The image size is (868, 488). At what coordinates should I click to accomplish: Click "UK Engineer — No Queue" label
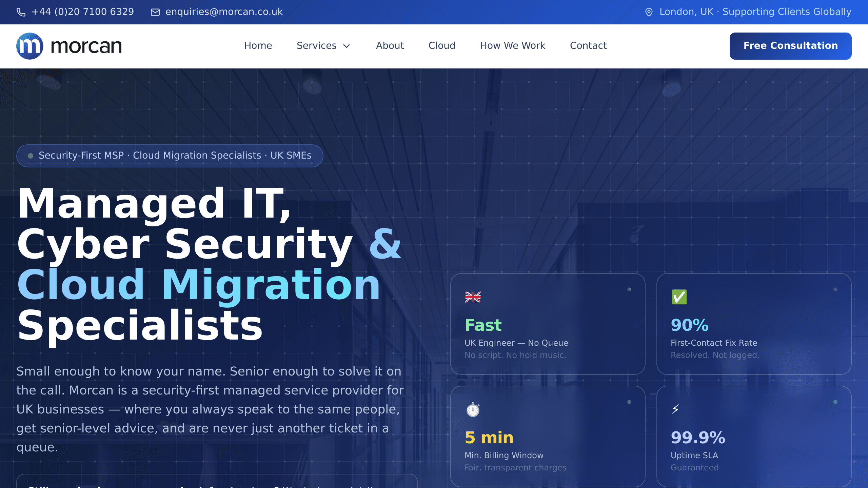click(516, 343)
